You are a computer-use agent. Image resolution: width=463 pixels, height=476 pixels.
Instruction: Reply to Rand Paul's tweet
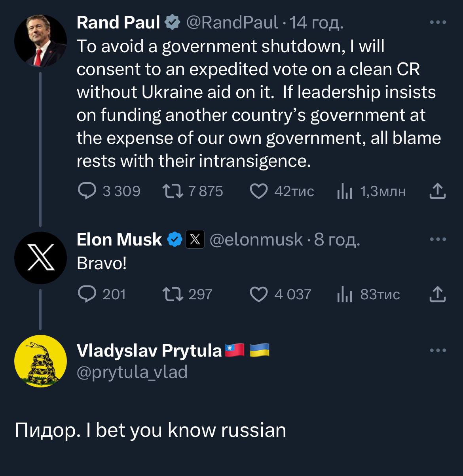[x=87, y=191]
